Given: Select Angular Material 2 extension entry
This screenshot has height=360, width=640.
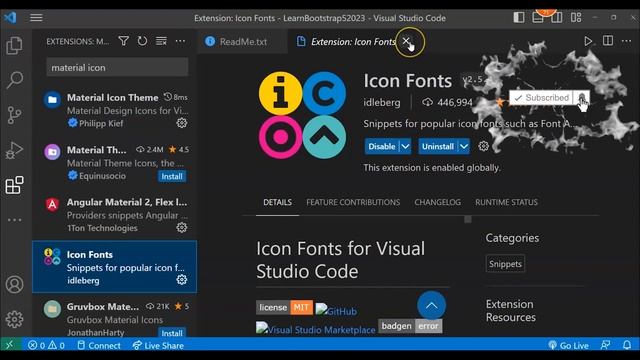Looking at the screenshot, I should pos(115,214).
